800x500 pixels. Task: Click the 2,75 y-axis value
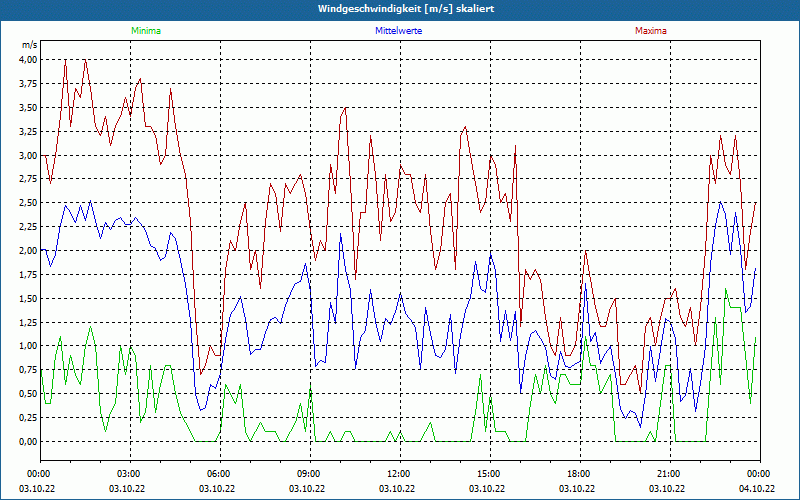(x=28, y=179)
